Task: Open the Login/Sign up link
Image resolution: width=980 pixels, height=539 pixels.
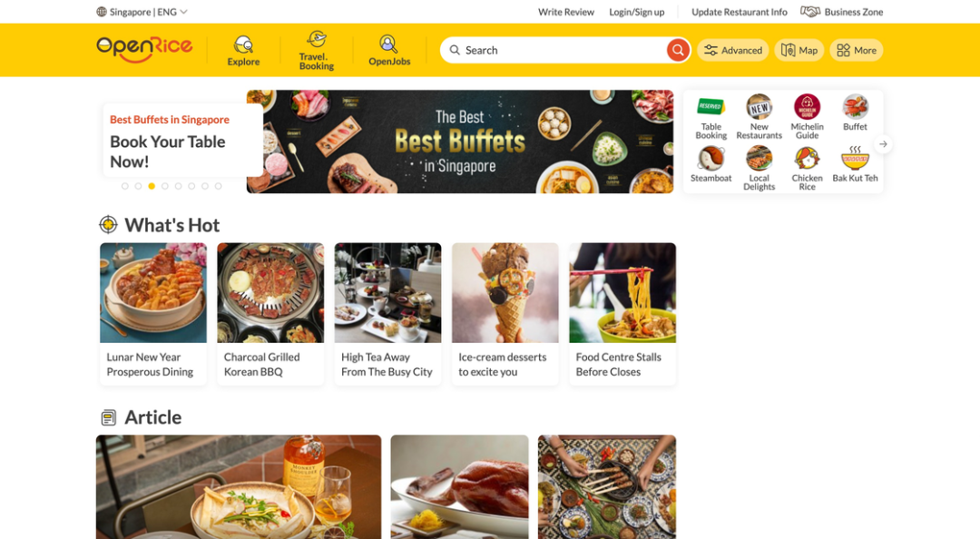Action: 636,12
